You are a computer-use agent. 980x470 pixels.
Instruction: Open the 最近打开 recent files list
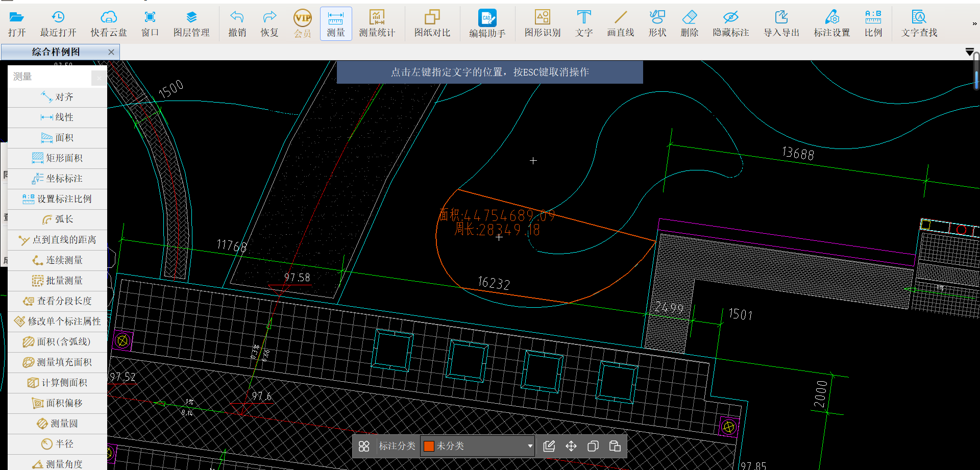[x=58, y=24]
